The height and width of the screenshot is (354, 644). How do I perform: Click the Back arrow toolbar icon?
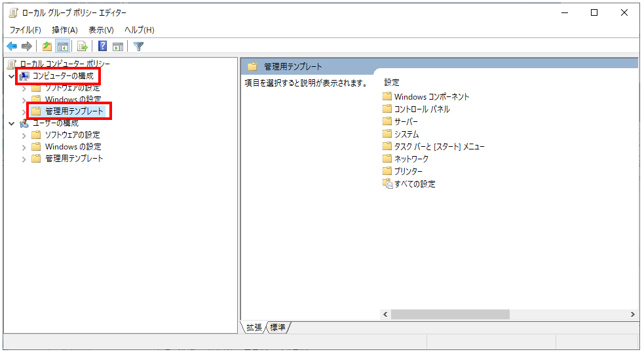pyautogui.click(x=12, y=47)
